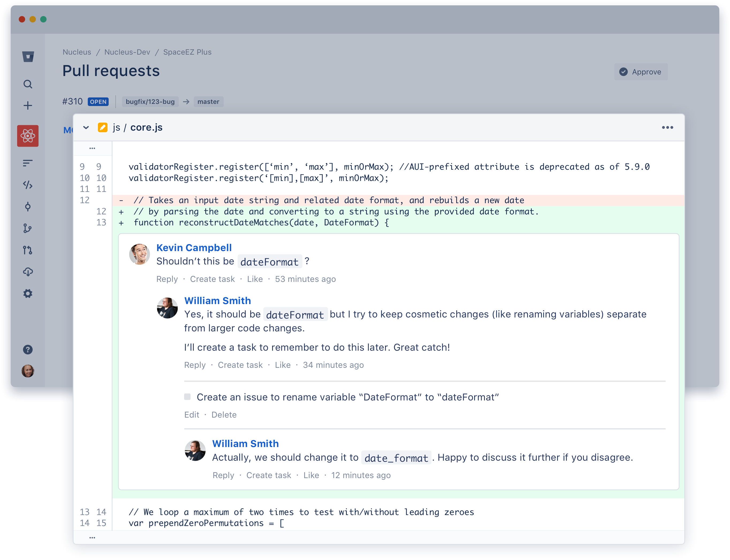Select the React project avatar in sidebar

[28, 136]
